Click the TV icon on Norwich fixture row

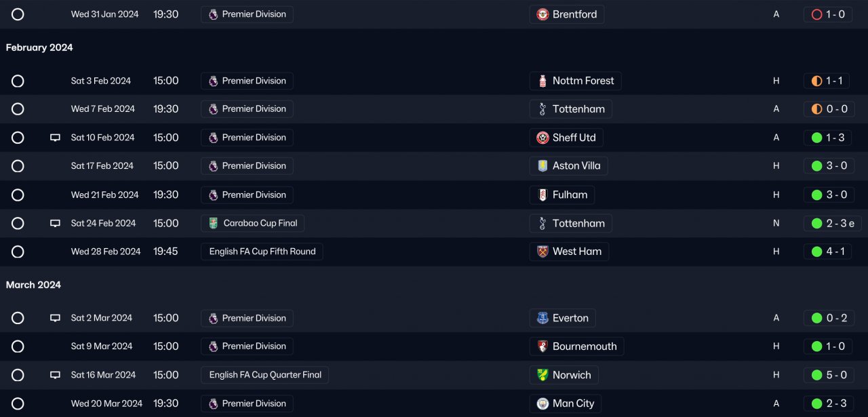(x=56, y=375)
